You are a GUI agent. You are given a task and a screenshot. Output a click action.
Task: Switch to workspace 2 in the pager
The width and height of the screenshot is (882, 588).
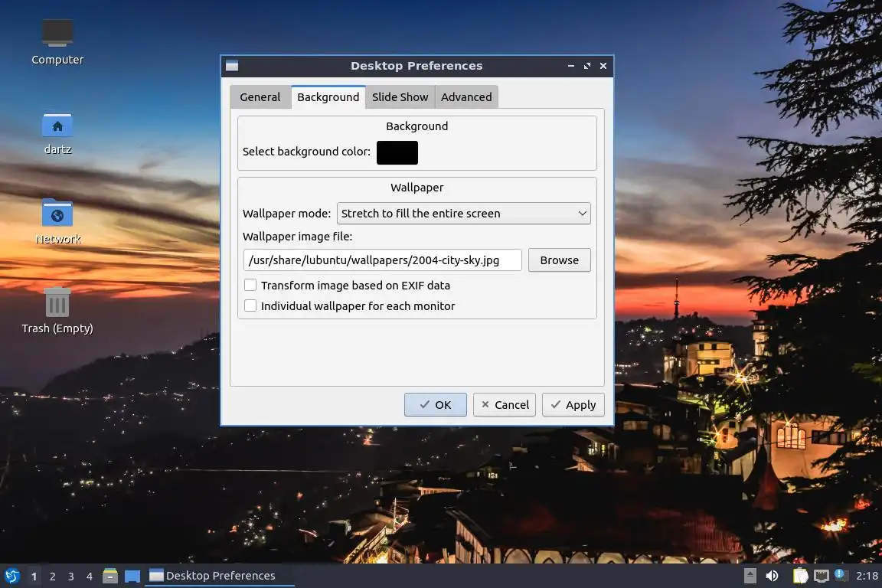coord(53,577)
